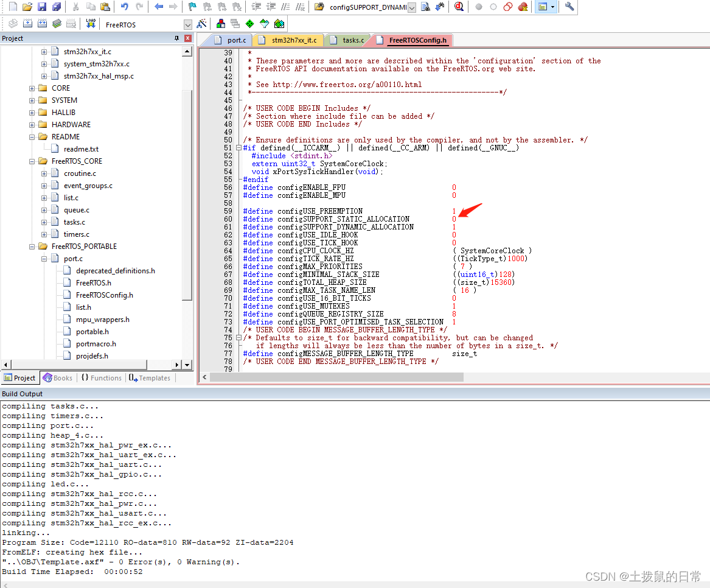Expand the HALLIB folder
The image size is (710, 588).
[32, 113]
